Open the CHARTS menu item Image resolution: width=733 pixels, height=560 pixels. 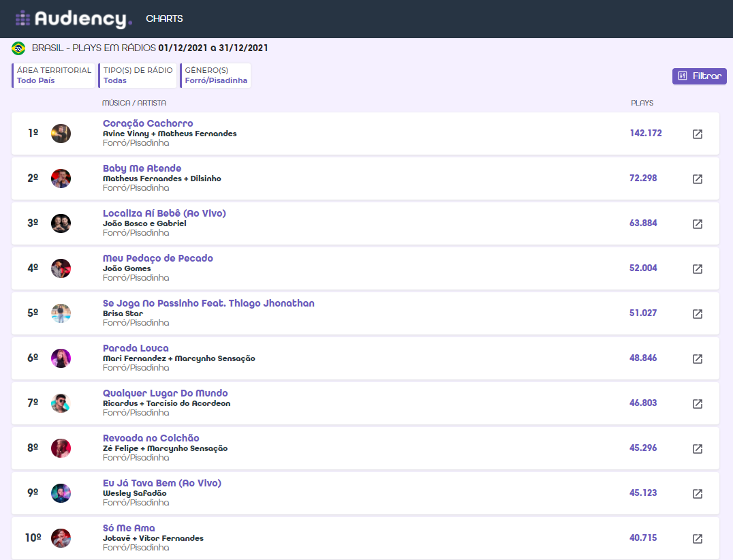164,18
